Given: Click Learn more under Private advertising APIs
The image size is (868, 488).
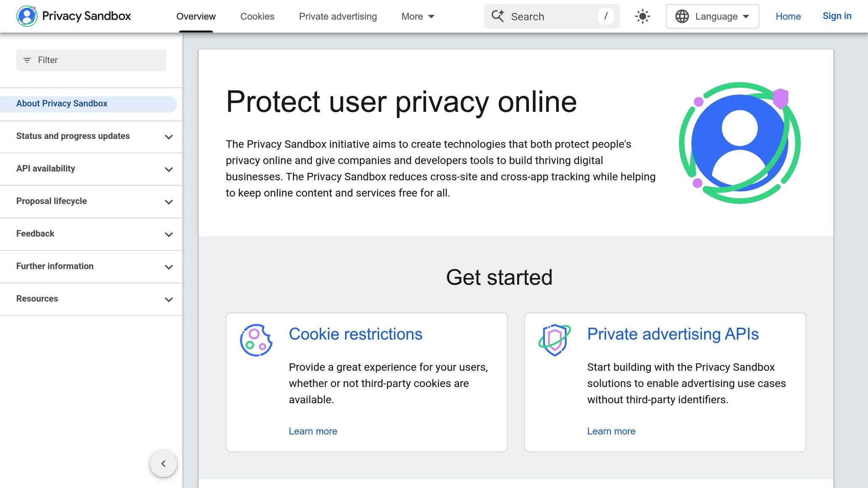Looking at the screenshot, I should [611, 431].
